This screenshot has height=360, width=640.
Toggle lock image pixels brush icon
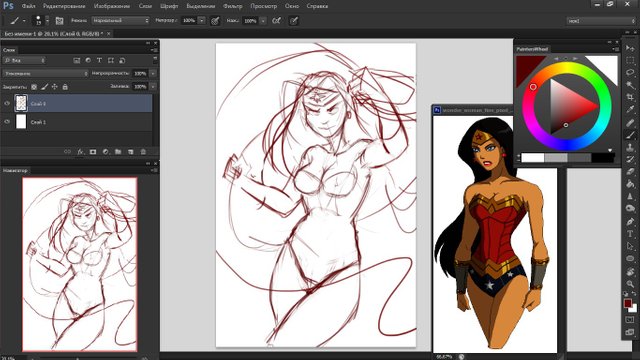point(44,87)
